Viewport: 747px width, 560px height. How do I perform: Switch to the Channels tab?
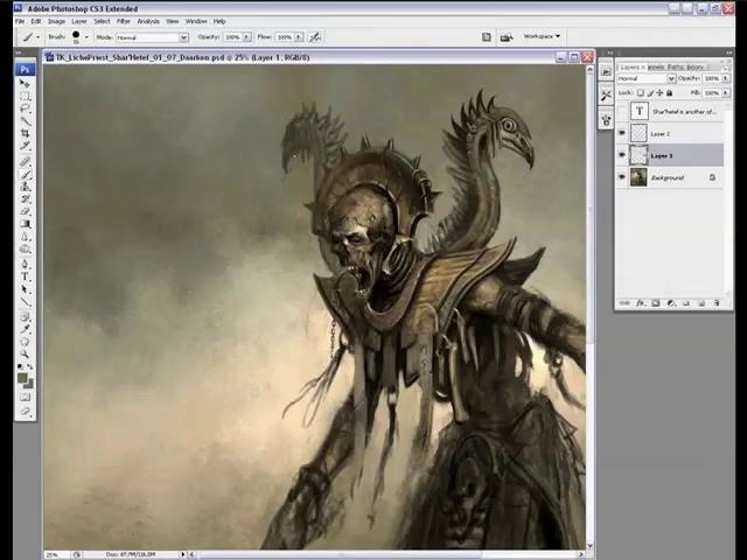pyautogui.click(x=656, y=67)
